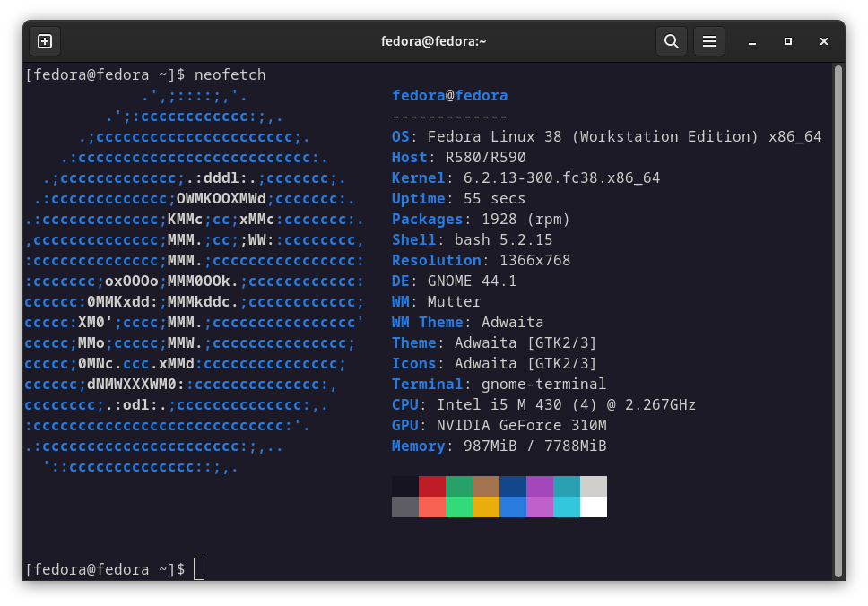Click the dark blue color block
868x606 pixels.
(x=513, y=487)
